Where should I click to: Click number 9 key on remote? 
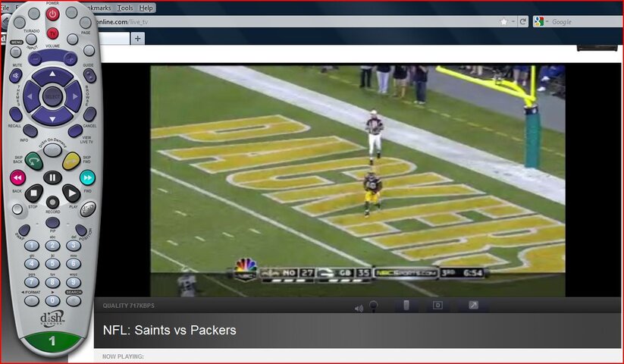coord(74,282)
